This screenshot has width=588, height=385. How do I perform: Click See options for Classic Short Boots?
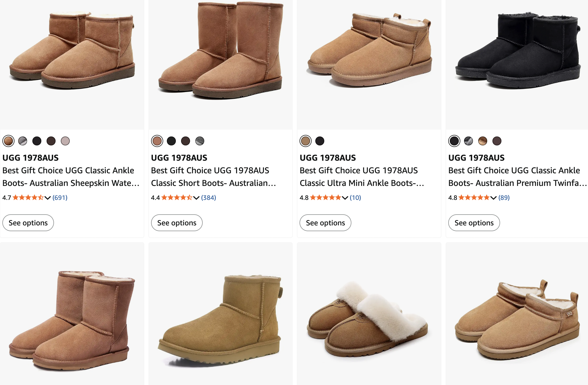coord(177,223)
